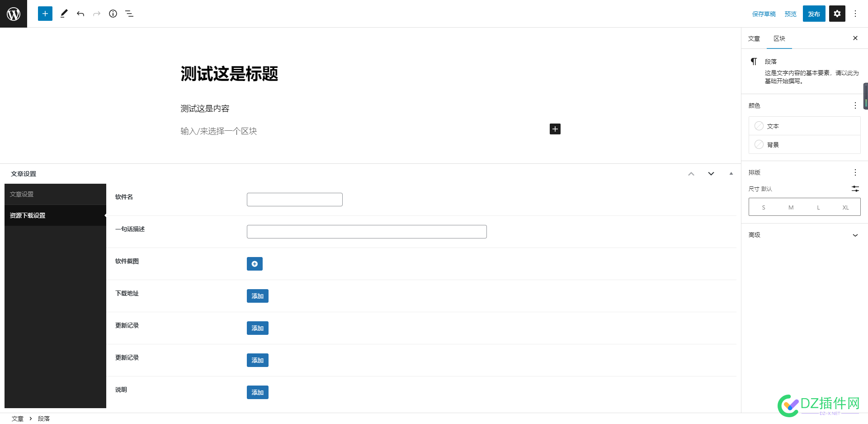
Task: Collapse the 文章设置 meta box panel
Action: tap(731, 174)
